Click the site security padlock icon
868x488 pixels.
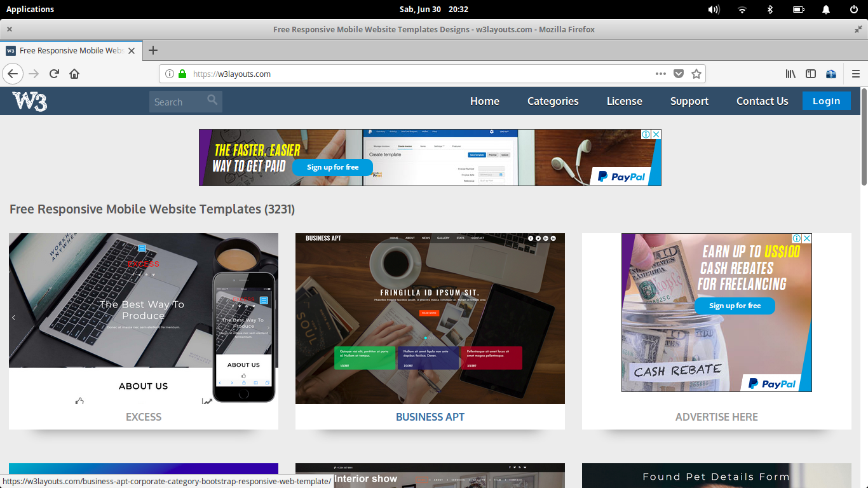pos(181,74)
